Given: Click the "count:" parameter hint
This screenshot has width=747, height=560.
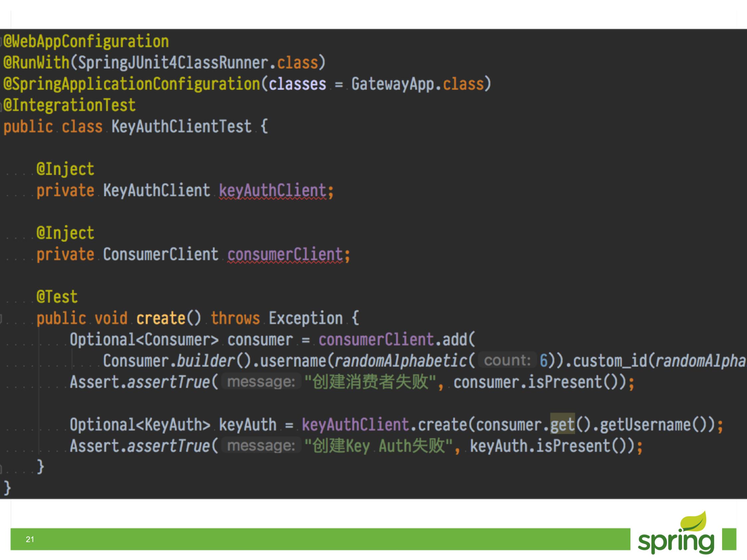Looking at the screenshot, I should coord(507,361).
